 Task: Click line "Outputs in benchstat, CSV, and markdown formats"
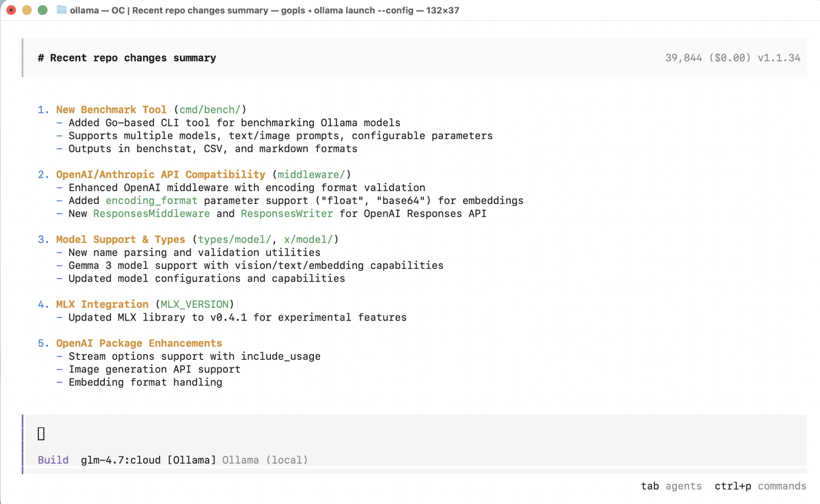tap(213, 149)
